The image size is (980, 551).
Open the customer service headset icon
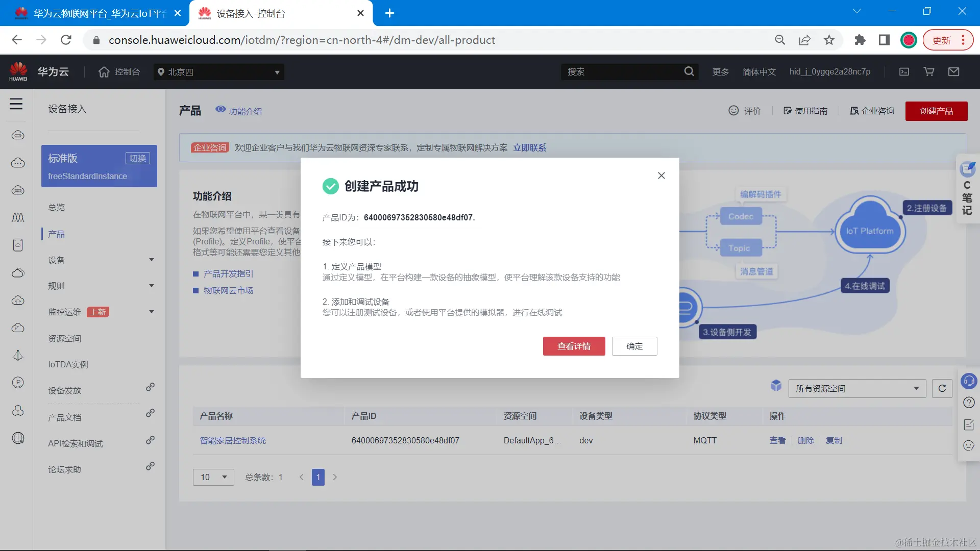point(968,381)
